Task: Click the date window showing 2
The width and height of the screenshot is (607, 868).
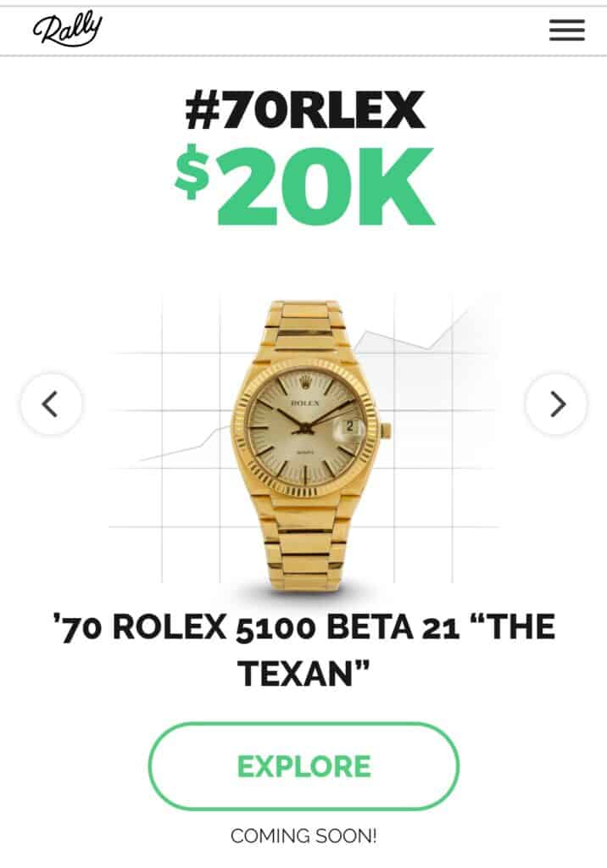Action: [x=349, y=426]
